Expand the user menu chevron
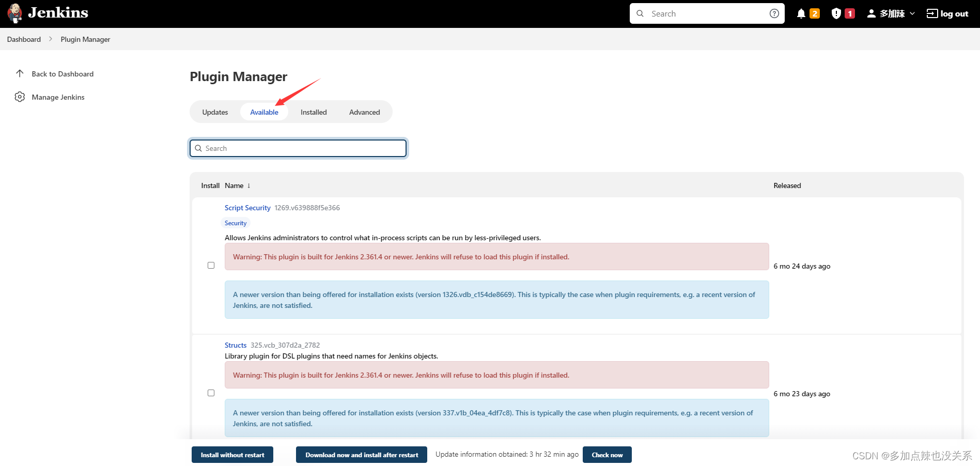 (912, 13)
